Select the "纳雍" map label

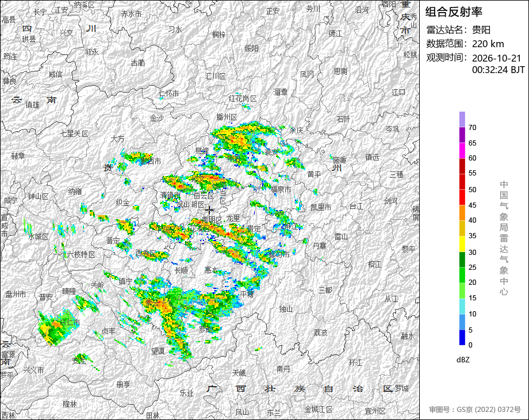pyautogui.click(x=75, y=192)
